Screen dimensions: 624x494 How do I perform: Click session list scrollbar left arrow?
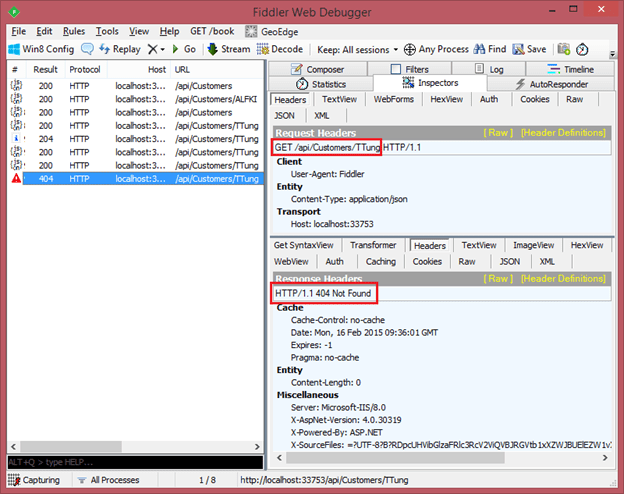(x=13, y=447)
